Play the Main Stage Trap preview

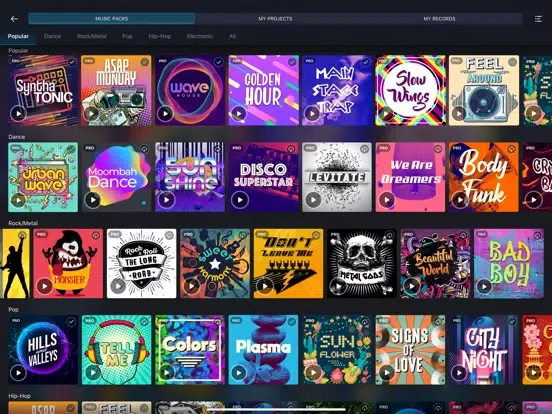[x=312, y=113]
